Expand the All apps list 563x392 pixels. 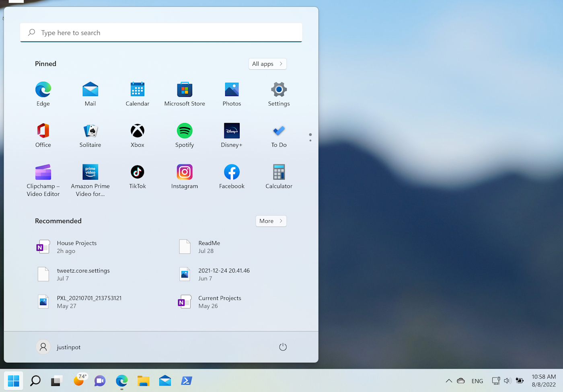click(267, 64)
